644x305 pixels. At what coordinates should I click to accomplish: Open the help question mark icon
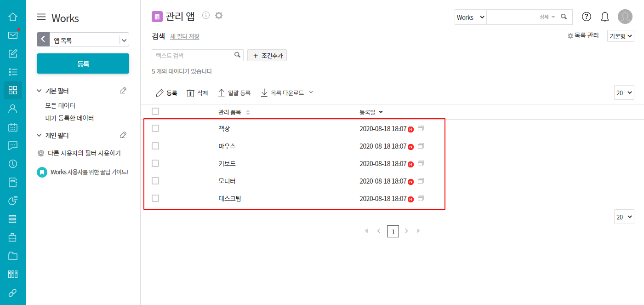coord(587,17)
